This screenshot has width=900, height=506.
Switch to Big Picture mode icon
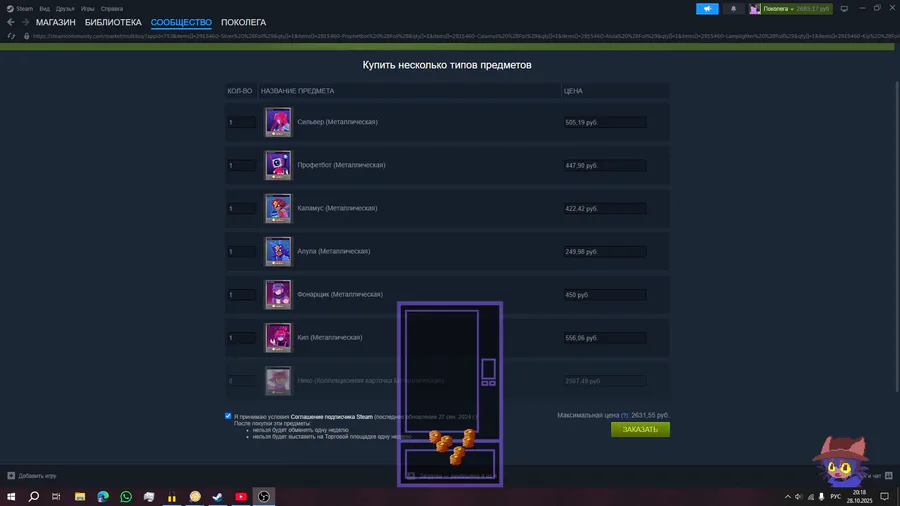coord(844,9)
